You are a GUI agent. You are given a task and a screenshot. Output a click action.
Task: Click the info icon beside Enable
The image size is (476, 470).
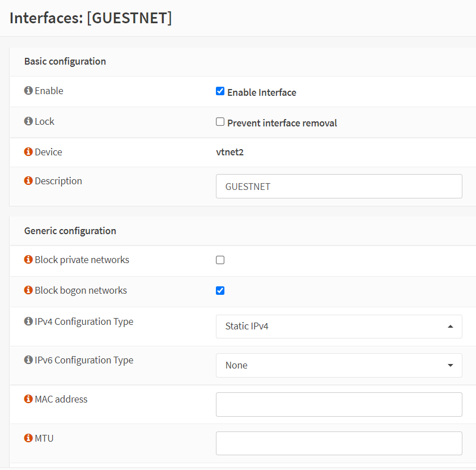coord(28,91)
